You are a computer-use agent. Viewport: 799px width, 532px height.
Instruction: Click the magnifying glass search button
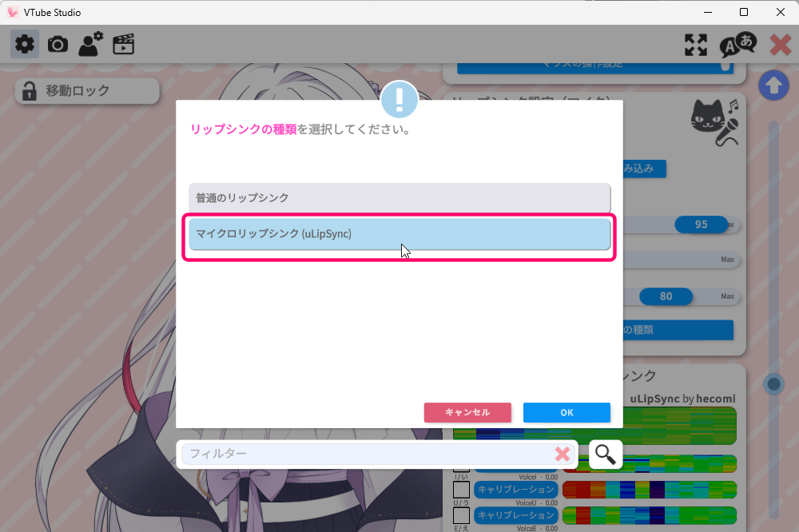click(x=606, y=454)
